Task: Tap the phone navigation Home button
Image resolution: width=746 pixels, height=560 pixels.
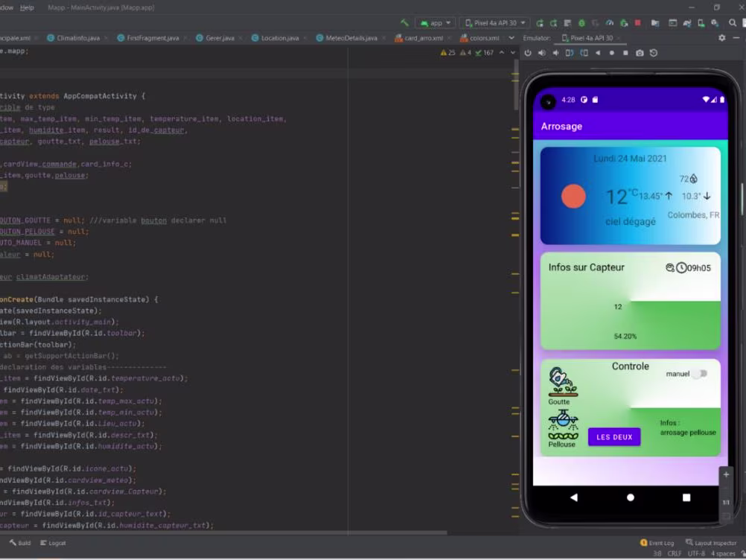Action: (631, 497)
